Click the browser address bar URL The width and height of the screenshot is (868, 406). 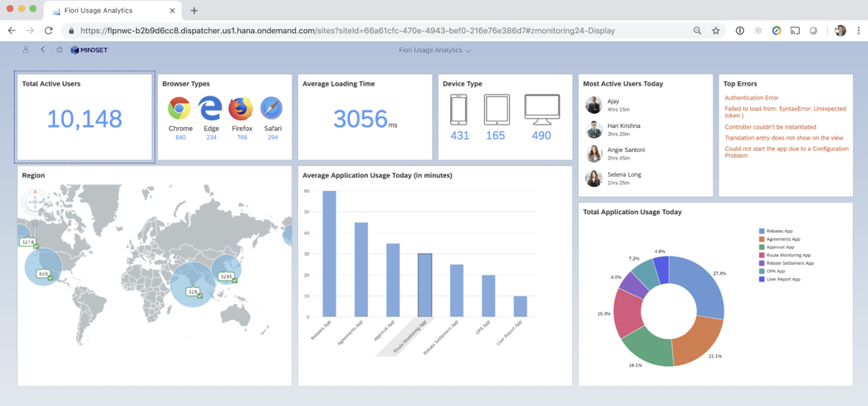pos(348,31)
